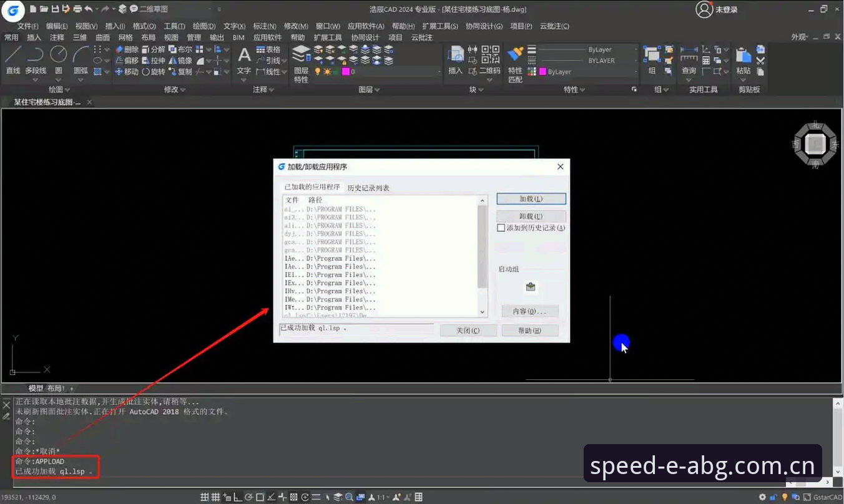
Task: Toggle the layer freeze sun icon
Action: (327, 72)
